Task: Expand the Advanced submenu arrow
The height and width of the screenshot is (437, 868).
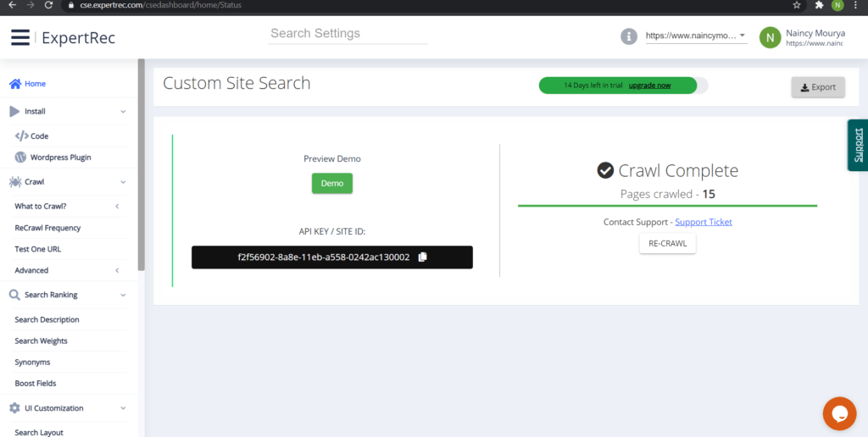Action: coord(117,270)
